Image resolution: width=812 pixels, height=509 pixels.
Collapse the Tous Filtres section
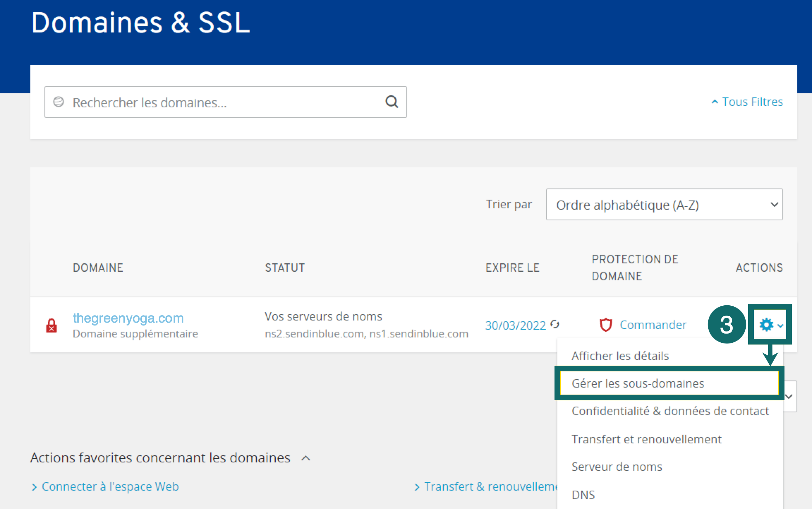coord(747,102)
